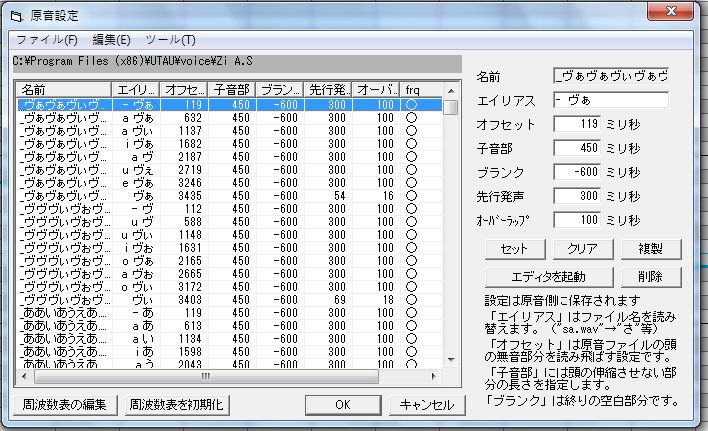Click the list's vertical scrollbar down arrow
This screenshot has width=708, height=431.
click(451, 360)
